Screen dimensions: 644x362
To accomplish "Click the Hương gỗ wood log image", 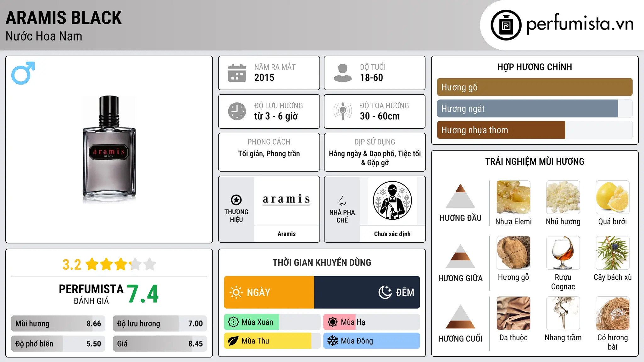I will click(514, 253).
